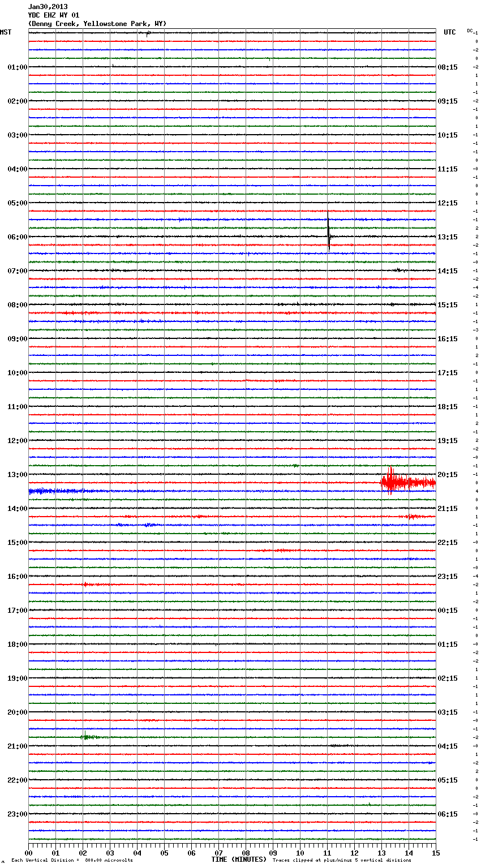Click the date header "Jan30,2013"
Image resolution: width=481 pixels, height=868 pixels.
(x=48, y=7)
